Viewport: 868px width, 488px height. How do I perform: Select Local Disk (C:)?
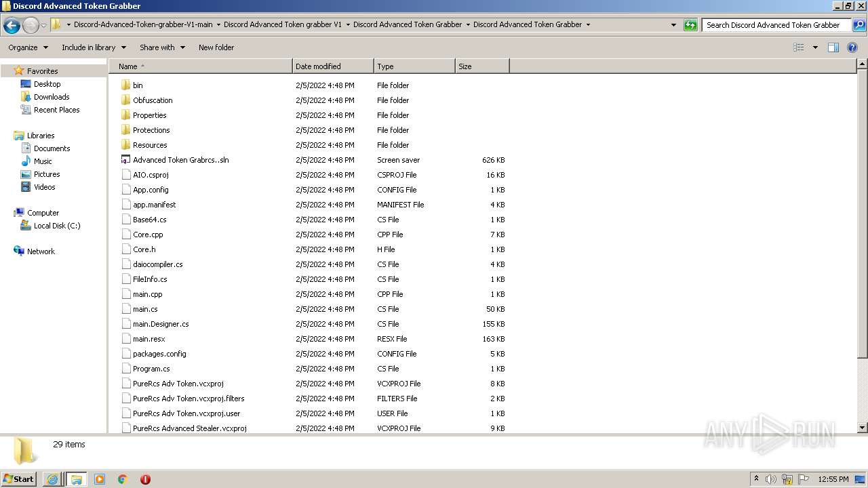pos(57,226)
